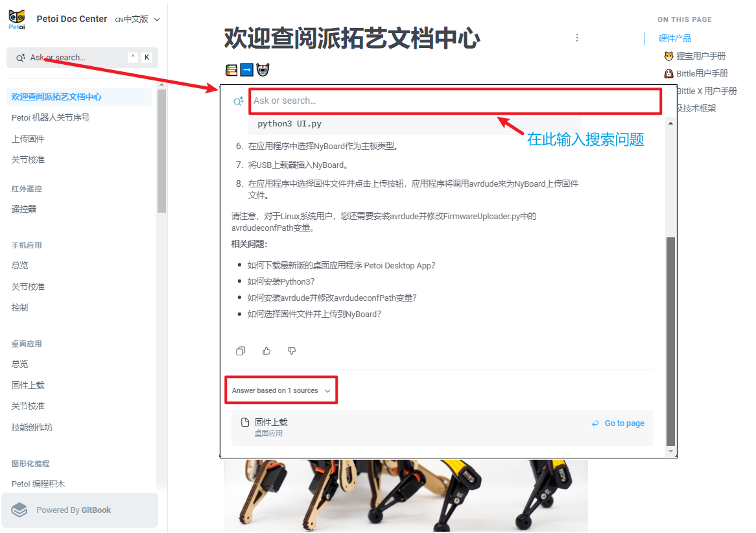The height and width of the screenshot is (533, 756).
Task: Click the books emoji icon under title
Action: [x=231, y=69]
